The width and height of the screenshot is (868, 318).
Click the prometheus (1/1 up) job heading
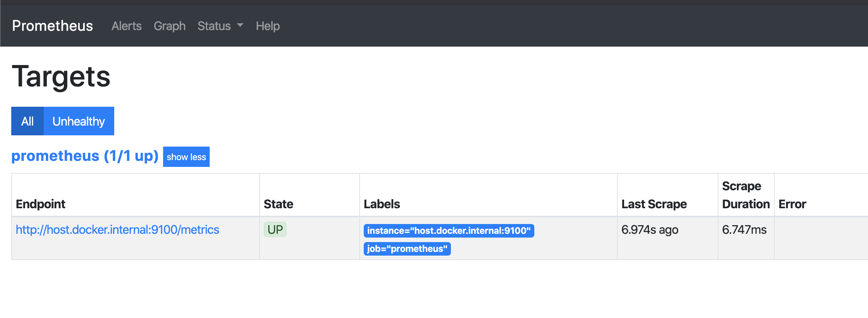point(85,156)
